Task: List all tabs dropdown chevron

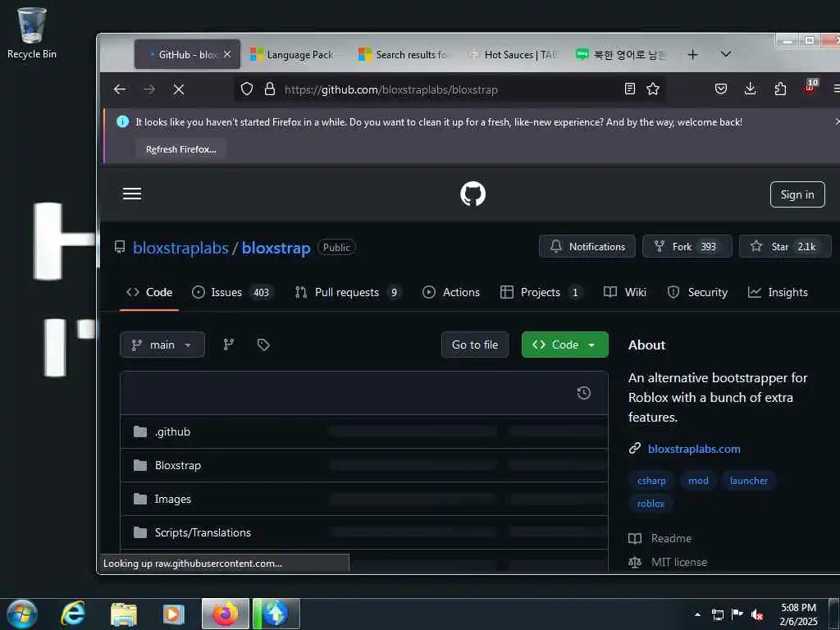Action: click(x=726, y=54)
